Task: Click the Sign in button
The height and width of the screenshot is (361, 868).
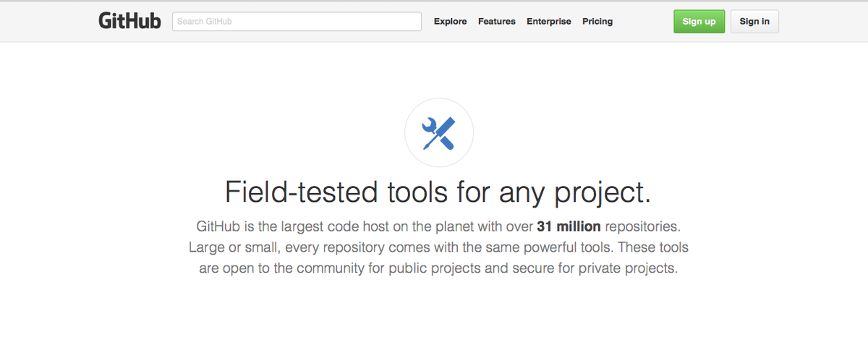Action: click(754, 22)
